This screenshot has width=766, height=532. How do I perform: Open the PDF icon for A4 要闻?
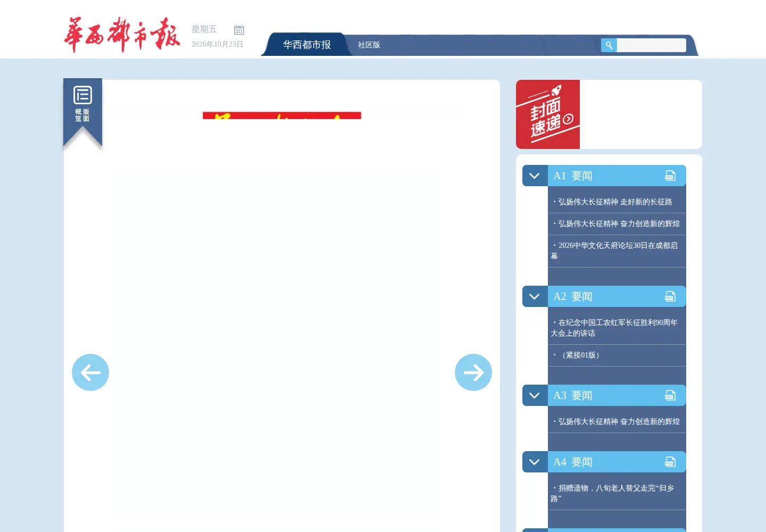(x=670, y=462)
